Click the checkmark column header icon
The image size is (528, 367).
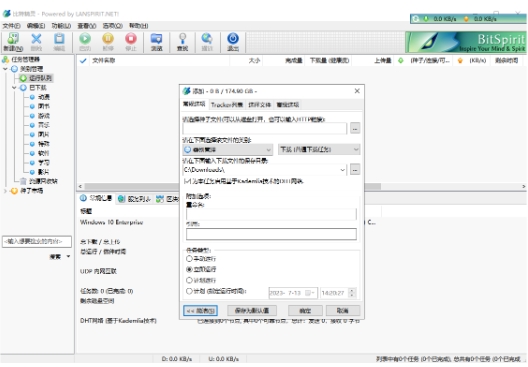(x=83, y=61)
